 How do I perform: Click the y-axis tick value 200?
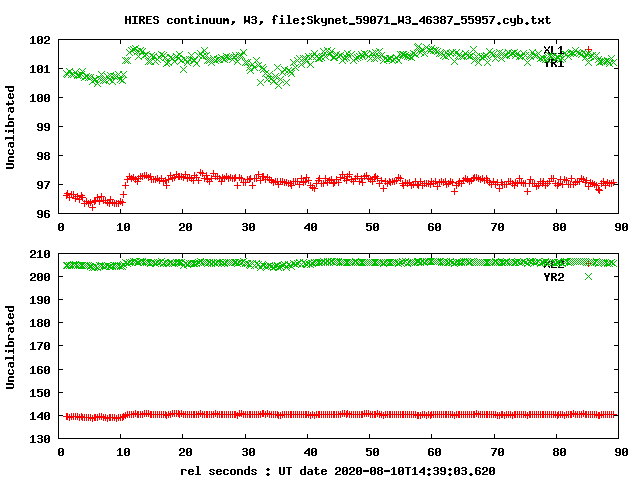click(x=40, y=277)
